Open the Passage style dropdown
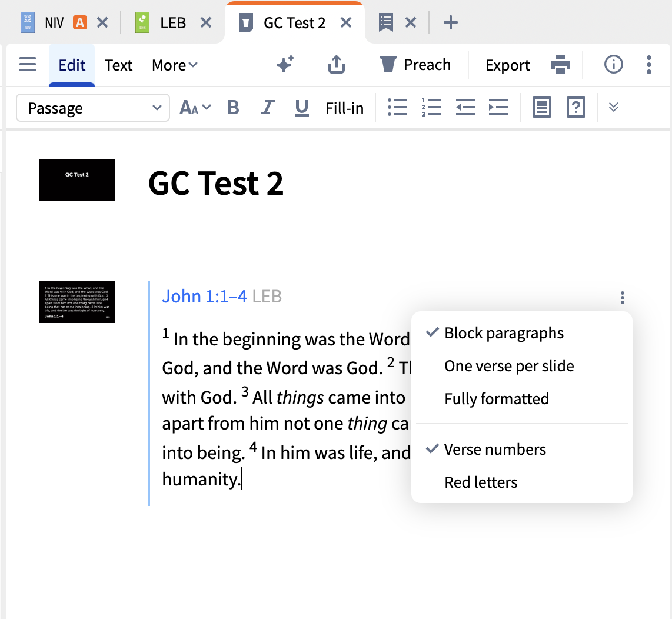Screen dimensions: 672x619 93,108
